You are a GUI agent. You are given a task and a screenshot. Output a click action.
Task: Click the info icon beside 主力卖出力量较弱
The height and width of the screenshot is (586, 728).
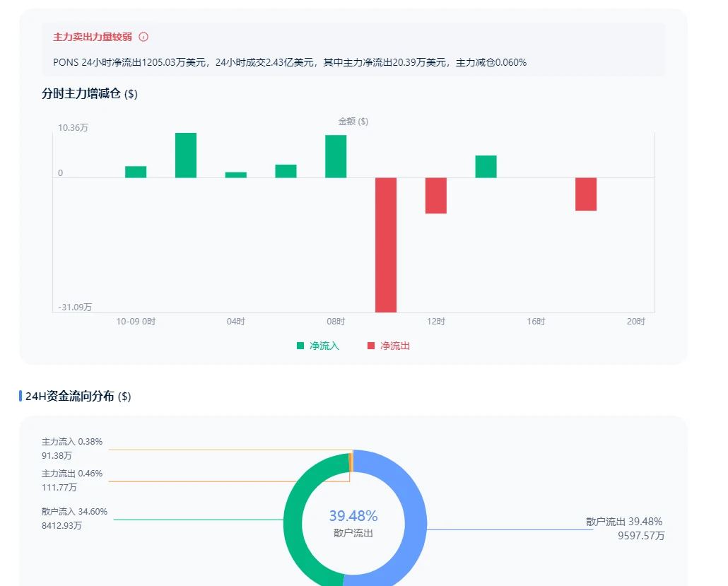click(x=143, y=37)
